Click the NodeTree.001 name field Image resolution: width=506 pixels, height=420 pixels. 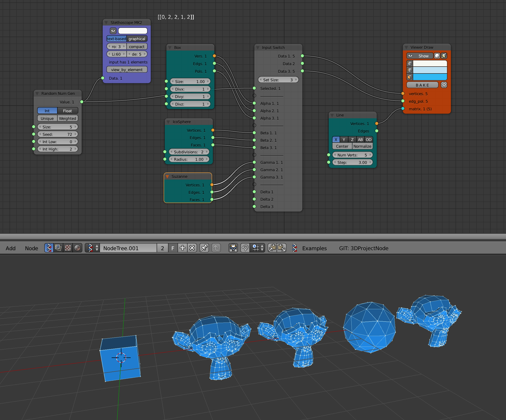point(129,248)
